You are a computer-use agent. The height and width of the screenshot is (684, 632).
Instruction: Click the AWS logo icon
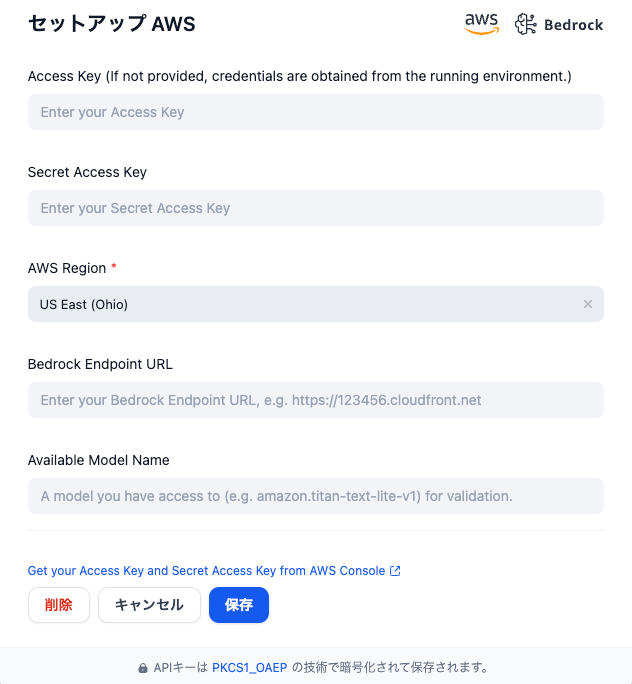coord(481,24)
